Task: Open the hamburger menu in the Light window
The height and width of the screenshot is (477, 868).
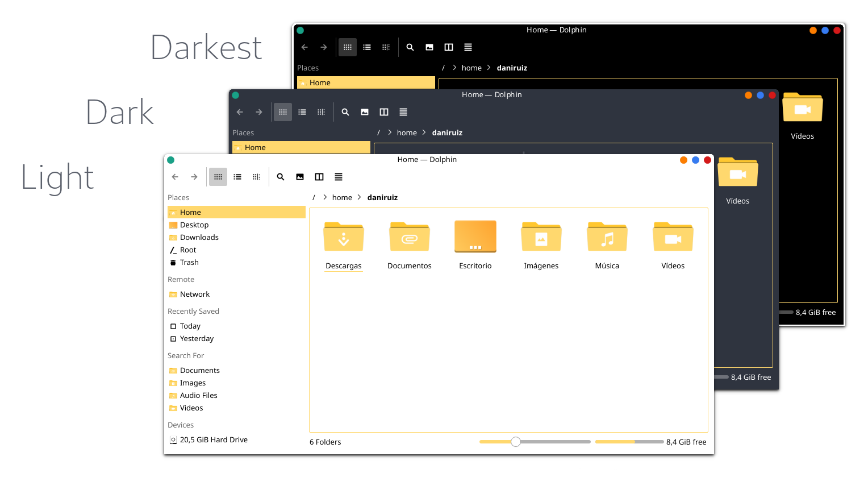Action: (339, 177)
